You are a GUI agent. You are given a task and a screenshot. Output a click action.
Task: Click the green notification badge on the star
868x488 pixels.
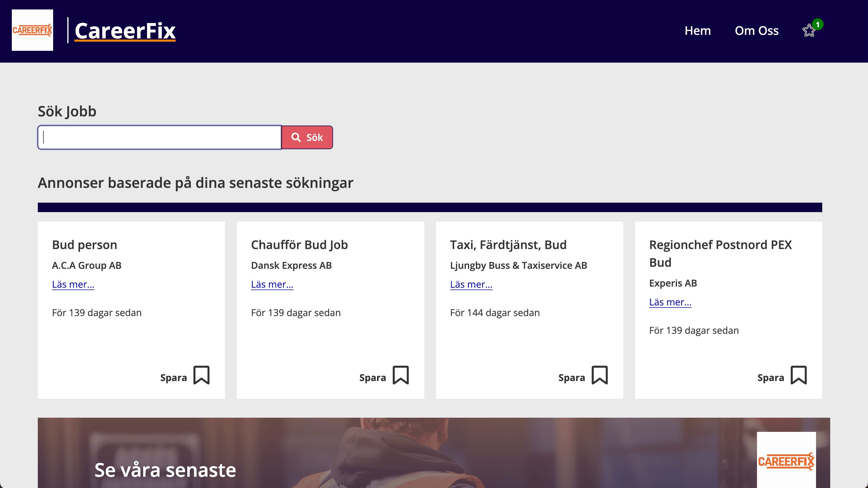pos(818,24)
